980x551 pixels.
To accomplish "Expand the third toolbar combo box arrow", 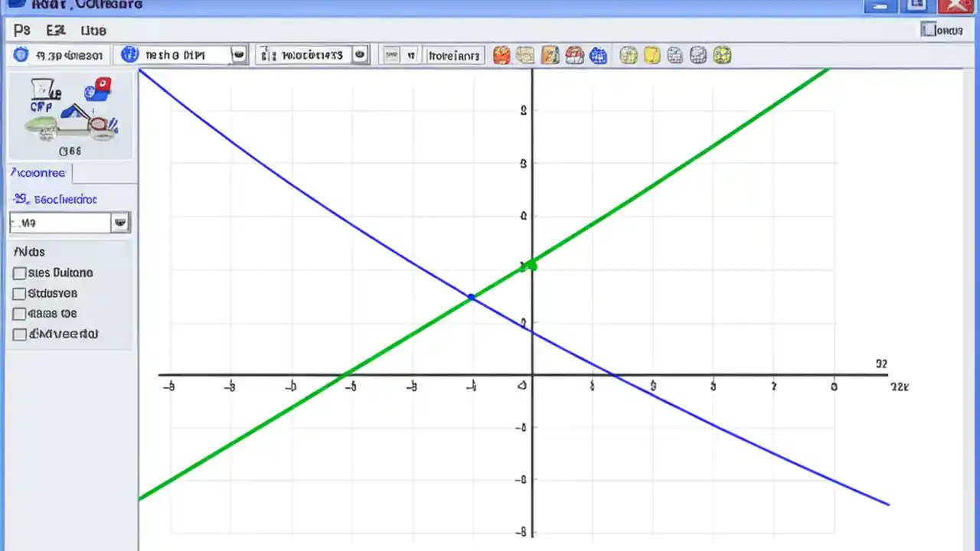I will click(x=360, y=54).
